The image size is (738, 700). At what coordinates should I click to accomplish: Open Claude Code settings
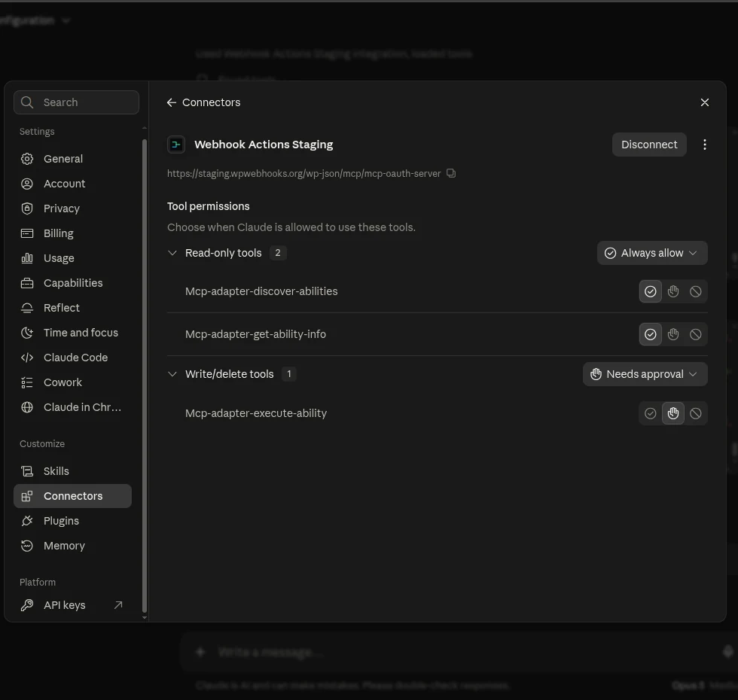coord(72,358)
